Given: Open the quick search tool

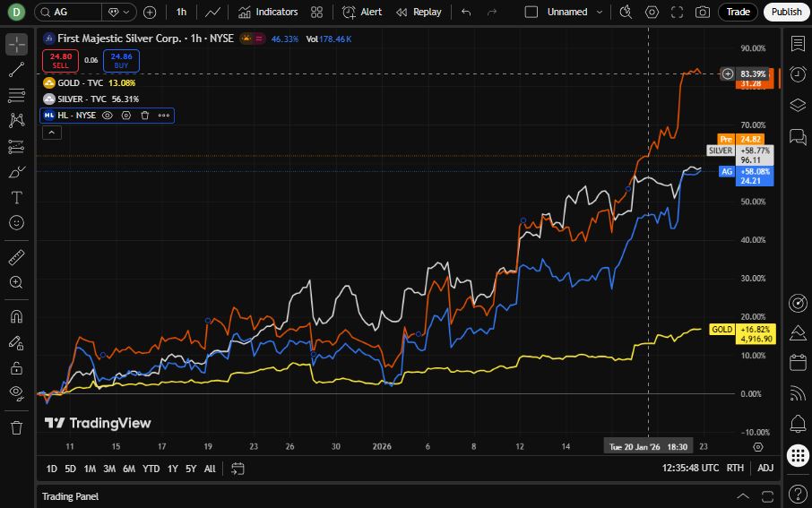Looking at the screenshot, I should point(626,12).
